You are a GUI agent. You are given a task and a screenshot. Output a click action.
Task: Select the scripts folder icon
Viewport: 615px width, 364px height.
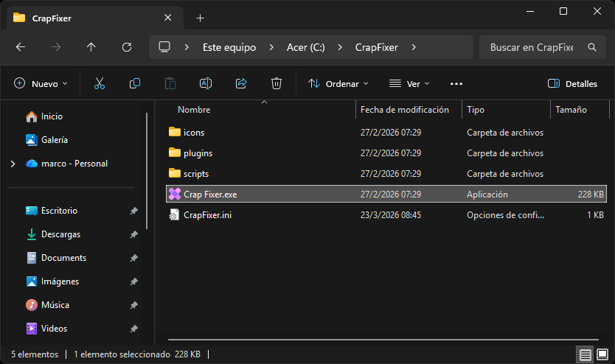[x=175, y=173]
